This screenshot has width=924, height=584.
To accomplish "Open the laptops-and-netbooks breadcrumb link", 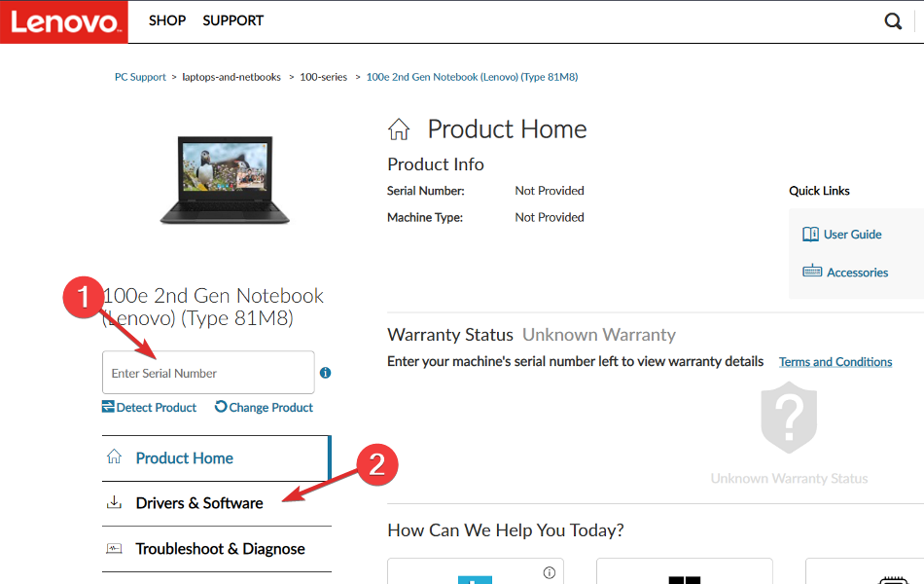I will [x=231, y=76].
